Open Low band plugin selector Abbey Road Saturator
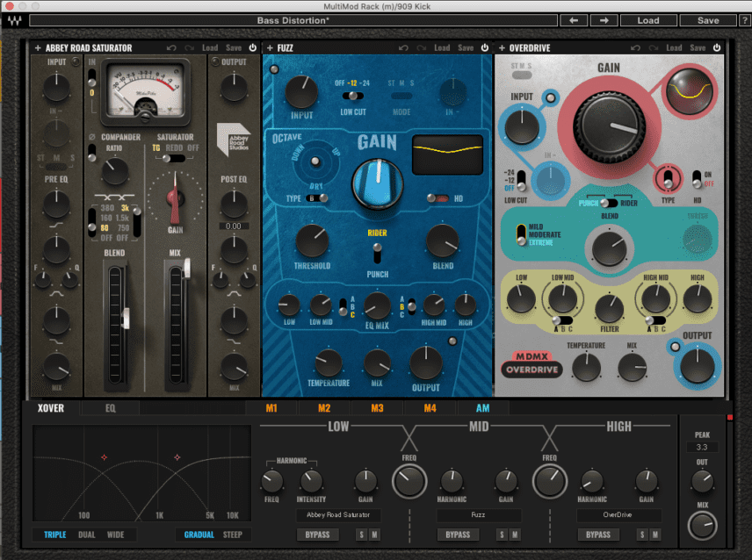The width and height of the screenshot is (752, 560). pos(338,515)
